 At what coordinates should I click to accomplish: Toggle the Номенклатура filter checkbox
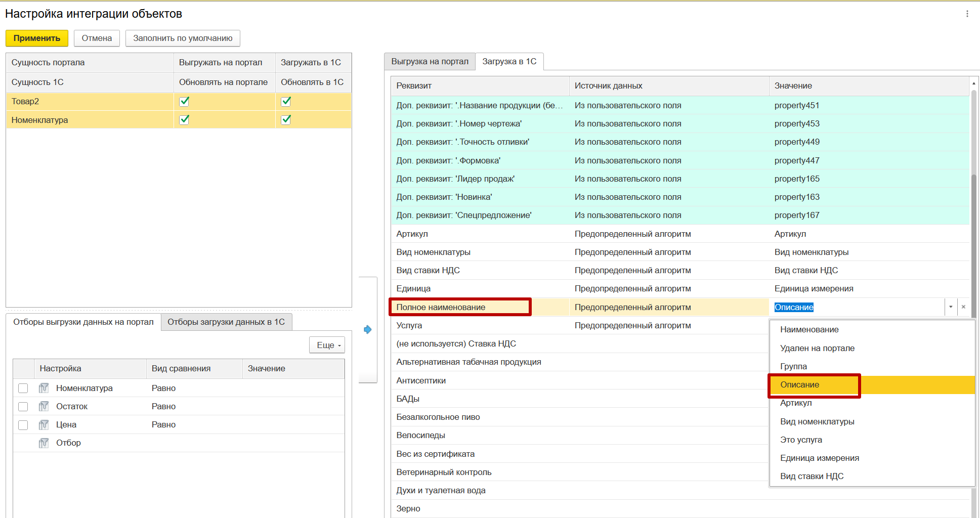click(23, 388)
